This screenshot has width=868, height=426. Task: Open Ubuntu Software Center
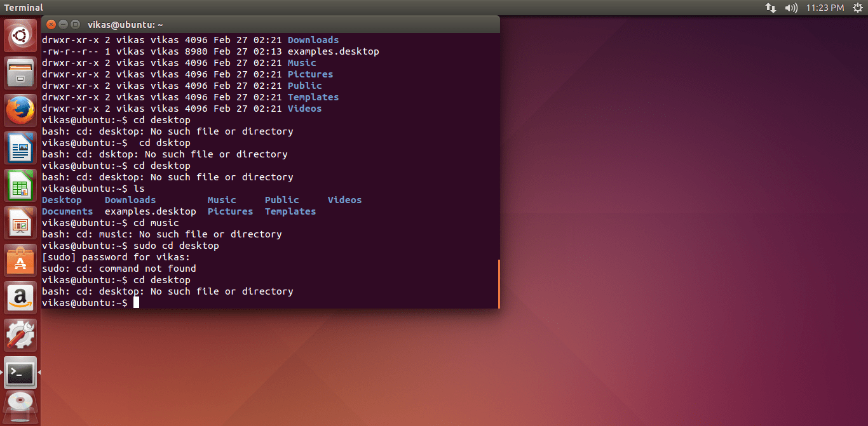point(21,260)
